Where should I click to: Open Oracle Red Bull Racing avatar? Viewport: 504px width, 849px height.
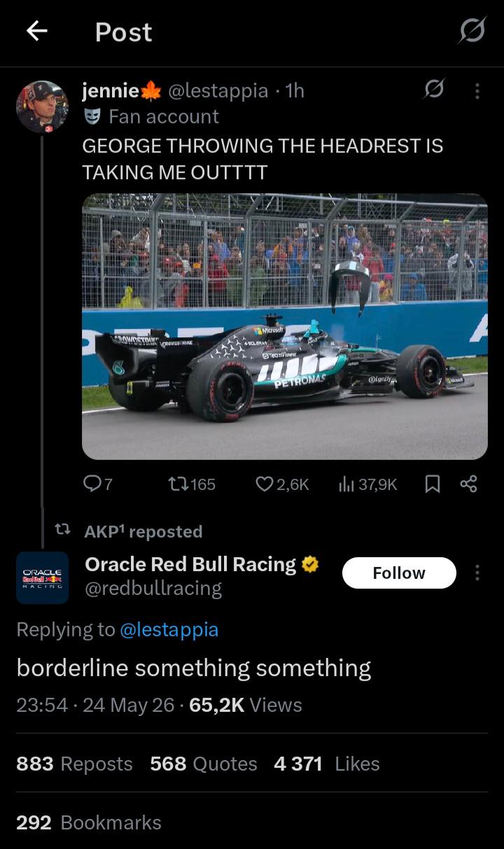click(x=42, y=577)
